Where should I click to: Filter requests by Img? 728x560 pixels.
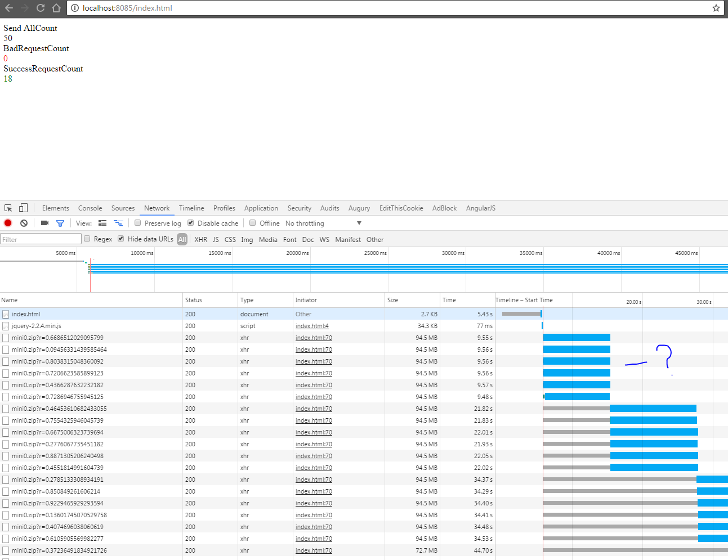(247, 239)
